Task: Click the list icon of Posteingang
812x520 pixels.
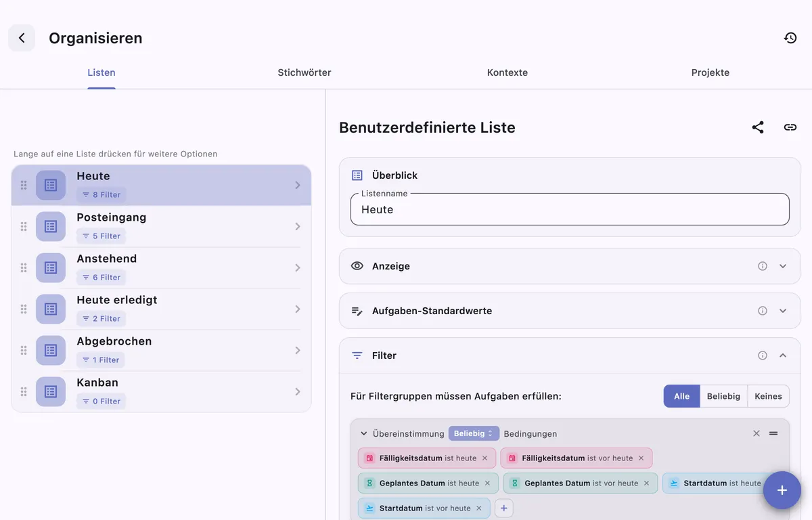Action: click(x=51, y=227)
